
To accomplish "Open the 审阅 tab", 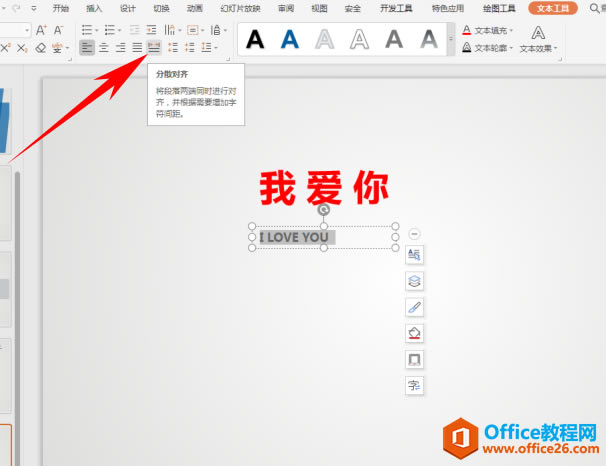I will (x=286, y=8).
